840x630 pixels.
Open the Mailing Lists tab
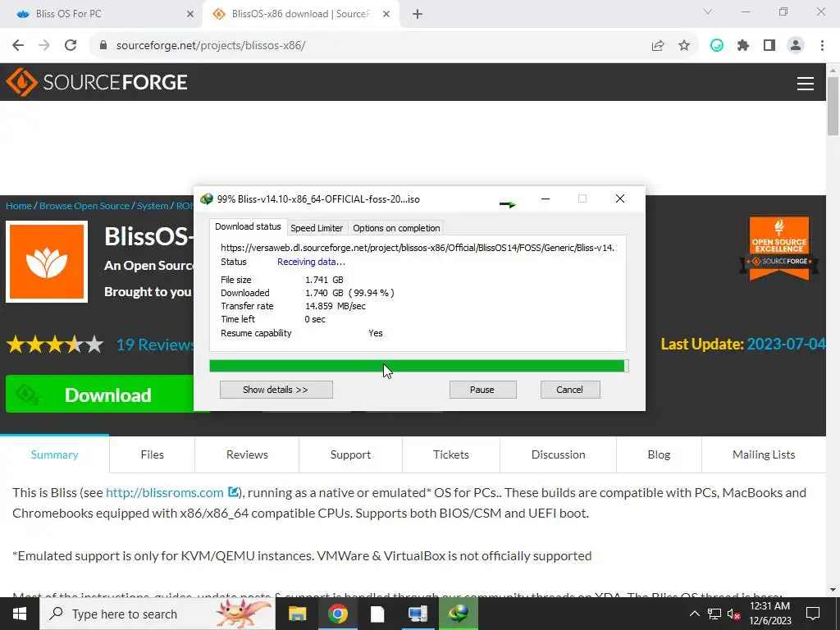[x=764, y=454]
